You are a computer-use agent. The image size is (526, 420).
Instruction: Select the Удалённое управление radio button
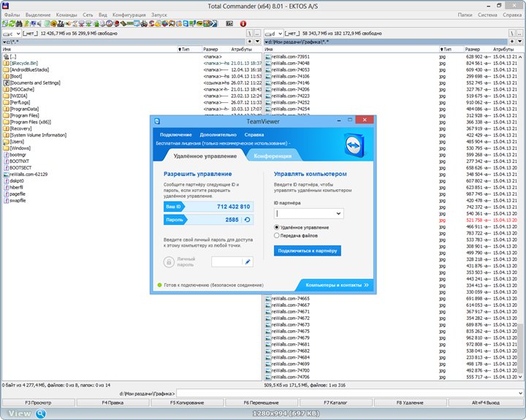(277, 227)
